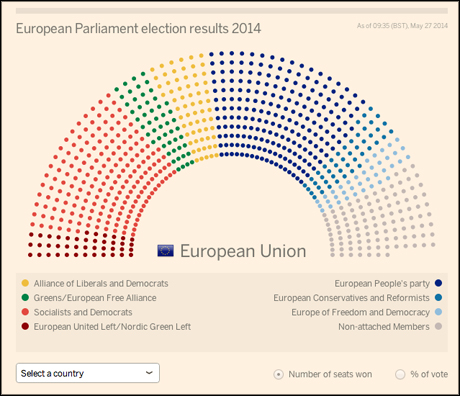Click the red Socialists and Democrats legend dot
The image size is (460, 396).
(x=25, y=312)
